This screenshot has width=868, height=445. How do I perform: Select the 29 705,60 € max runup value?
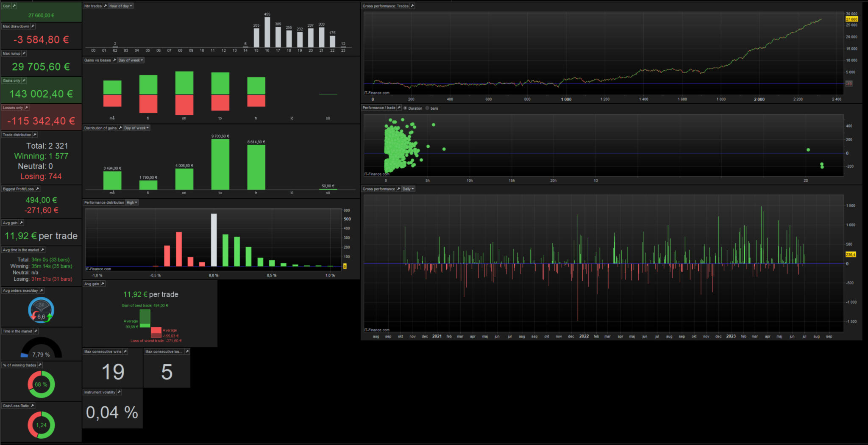click(41, 66)
